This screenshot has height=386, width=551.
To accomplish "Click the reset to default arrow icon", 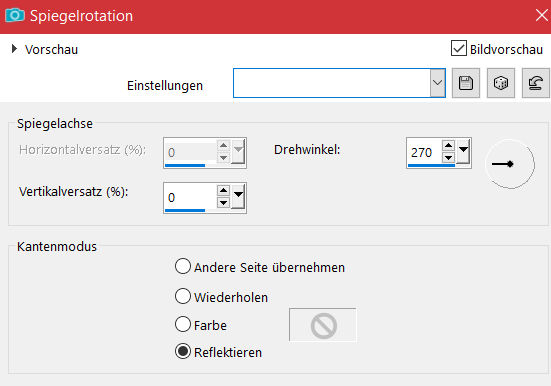I will point(536,83).
